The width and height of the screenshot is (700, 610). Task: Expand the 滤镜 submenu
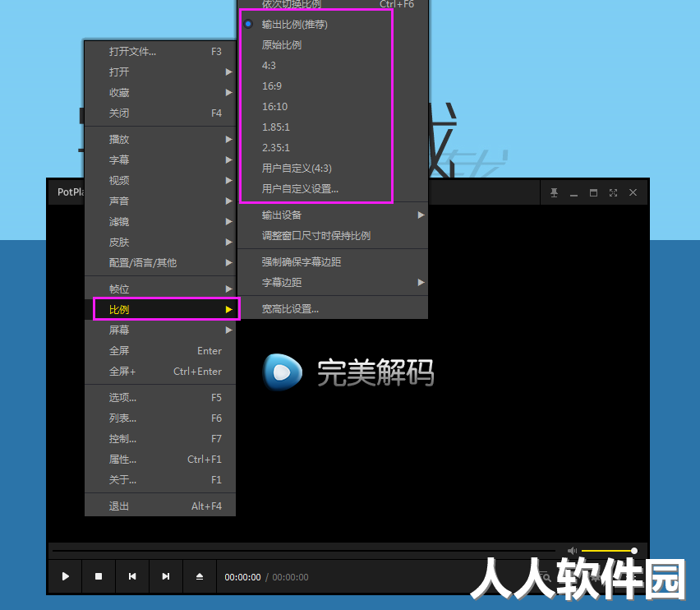click(160, 221)
